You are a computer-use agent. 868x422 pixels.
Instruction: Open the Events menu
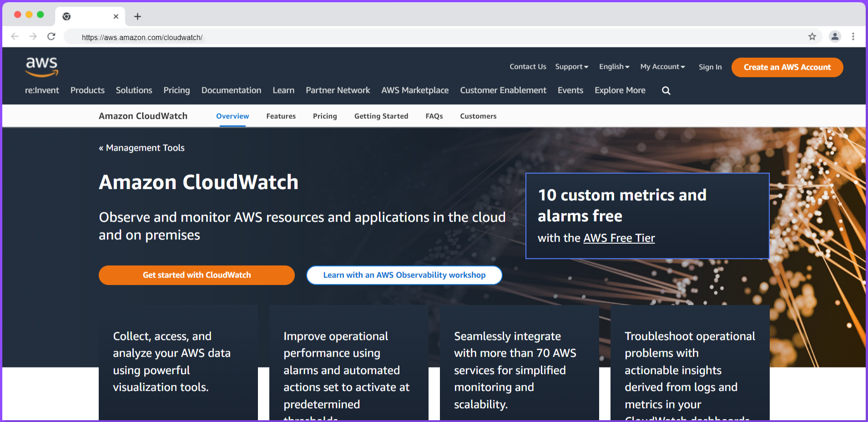[x=570, y=90]
